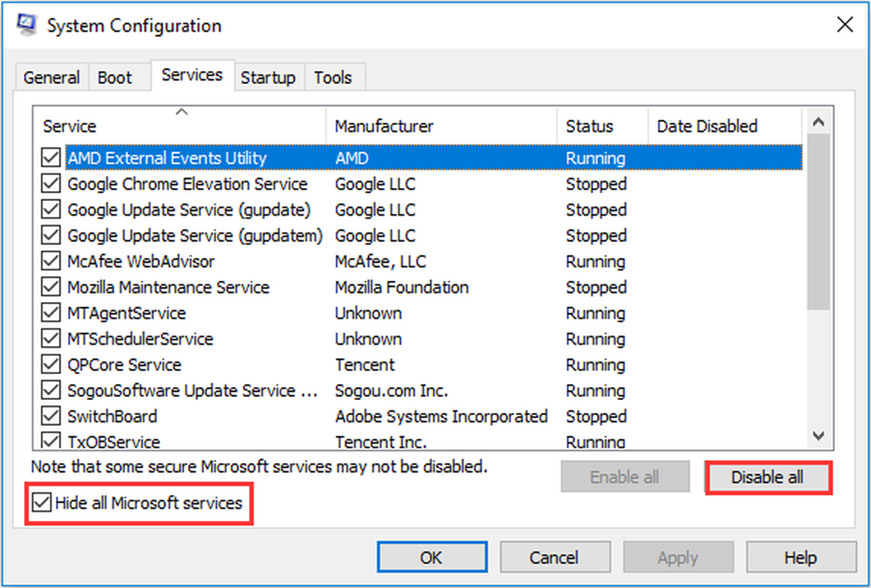
Task: Select the SwitchBoard service name
Action: 112,417
